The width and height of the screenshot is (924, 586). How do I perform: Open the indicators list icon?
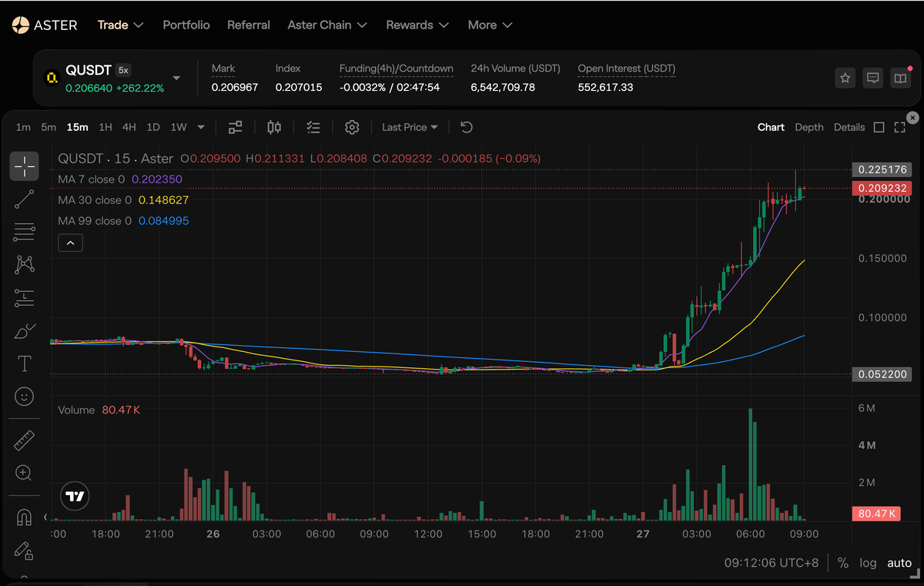(x=313, y=127)
